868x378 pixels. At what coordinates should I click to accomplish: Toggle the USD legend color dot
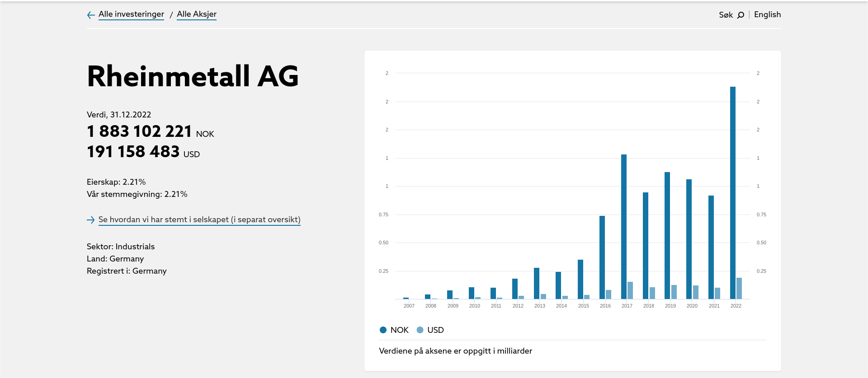coord(420,330)
